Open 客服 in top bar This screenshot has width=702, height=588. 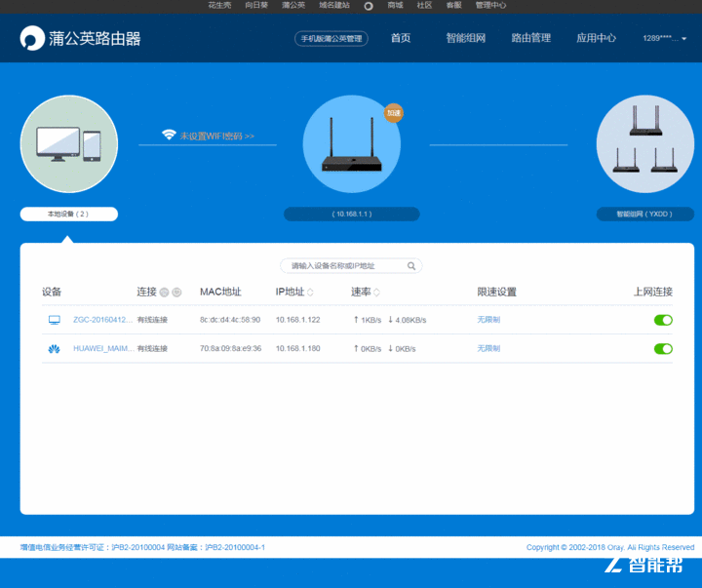tap(453, 6)
